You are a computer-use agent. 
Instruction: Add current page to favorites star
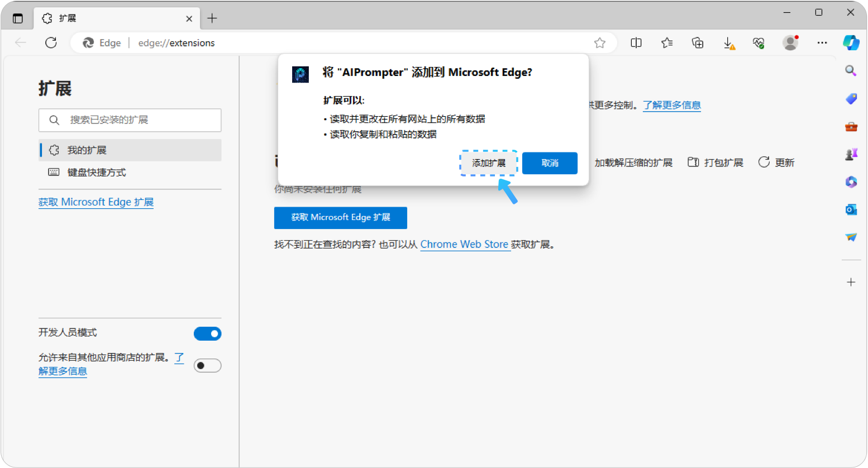599,42
